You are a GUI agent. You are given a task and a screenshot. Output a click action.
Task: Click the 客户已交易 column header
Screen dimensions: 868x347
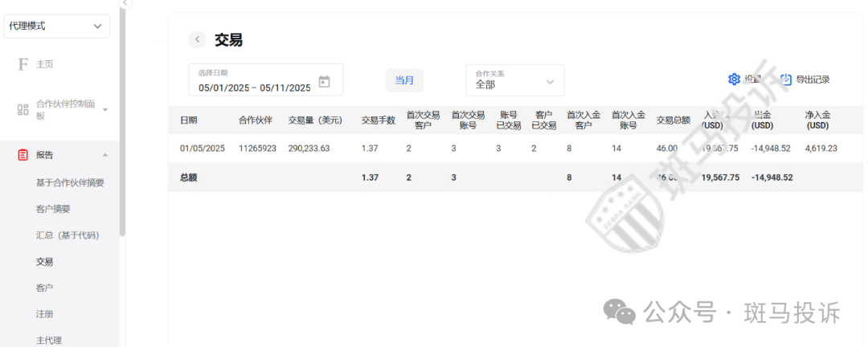(x=543, y=120)
